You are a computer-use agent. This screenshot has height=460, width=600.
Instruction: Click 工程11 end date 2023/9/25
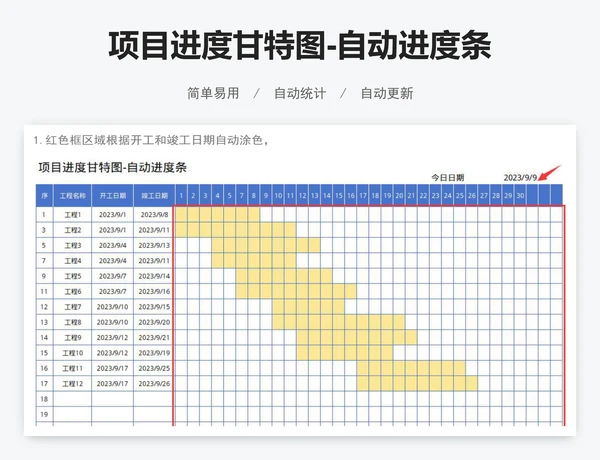[154, 368]
